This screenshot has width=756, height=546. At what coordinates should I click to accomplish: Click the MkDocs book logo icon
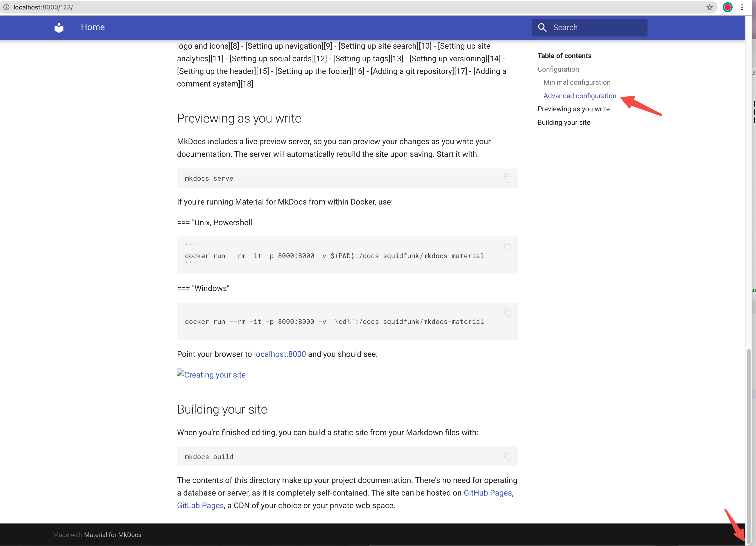coord(59,27)
